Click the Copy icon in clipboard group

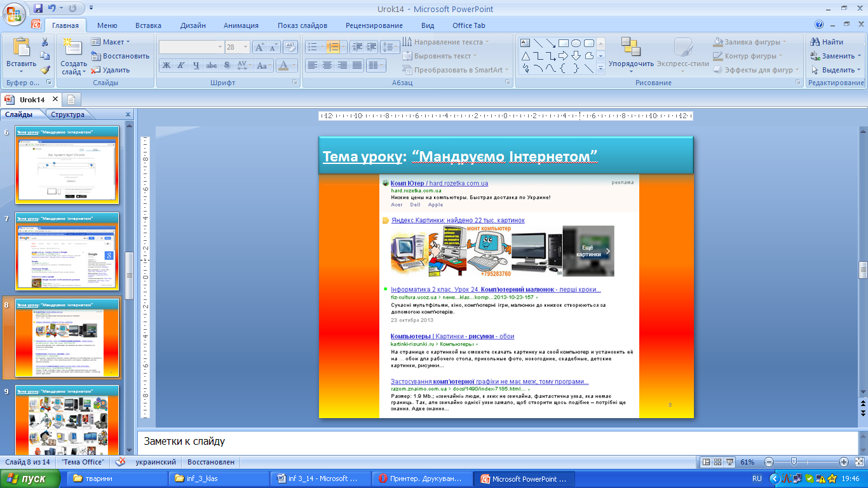pyautogui.click(x=45, y=56)
